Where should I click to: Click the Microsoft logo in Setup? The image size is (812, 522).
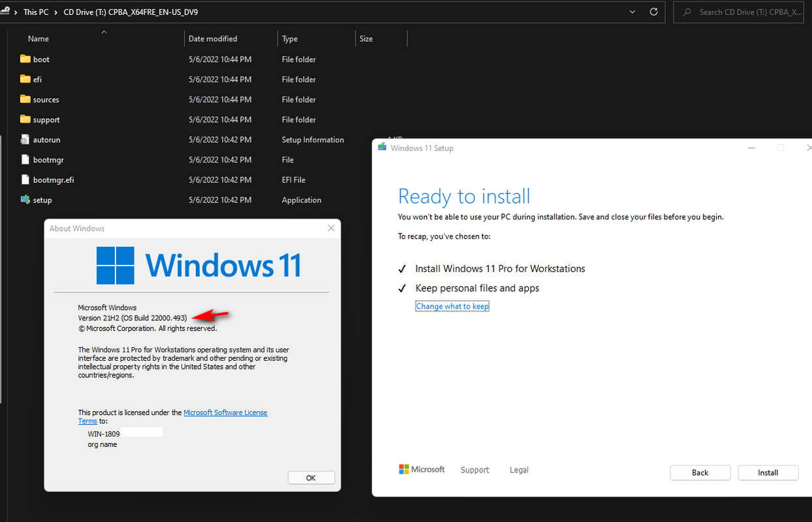click(422, 469)
